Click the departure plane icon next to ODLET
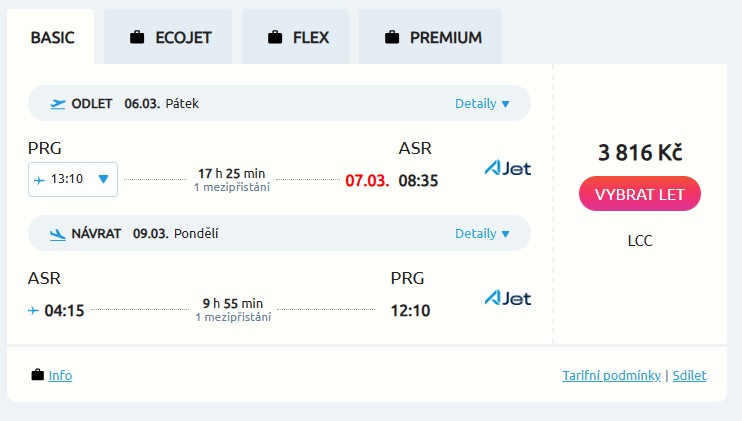Viewport: 742px width, 421px height. pos(58,103)
